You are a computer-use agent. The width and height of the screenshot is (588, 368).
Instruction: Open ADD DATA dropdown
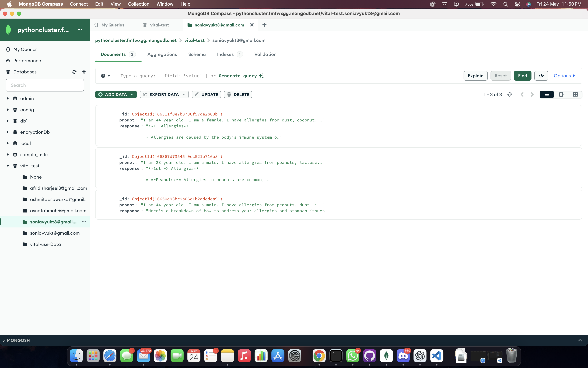pyautogui.click(x=116, y=94)
